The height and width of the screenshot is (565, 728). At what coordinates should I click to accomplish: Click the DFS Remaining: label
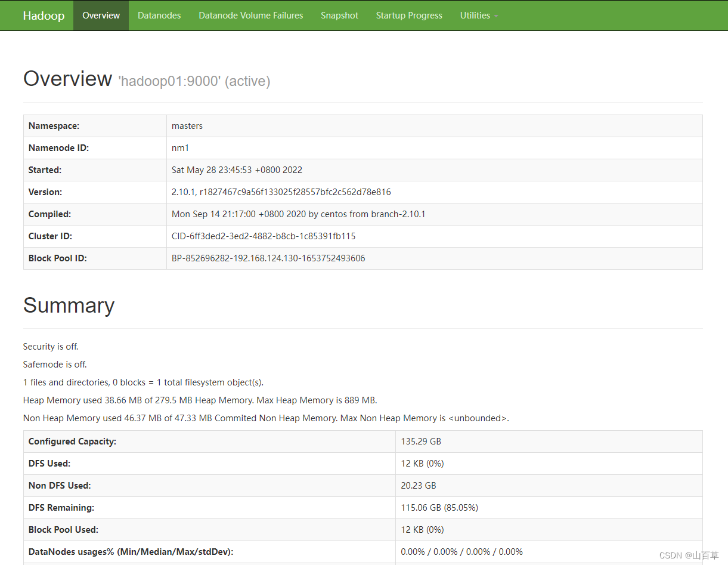pyautogui.click(x=61, y=508)
